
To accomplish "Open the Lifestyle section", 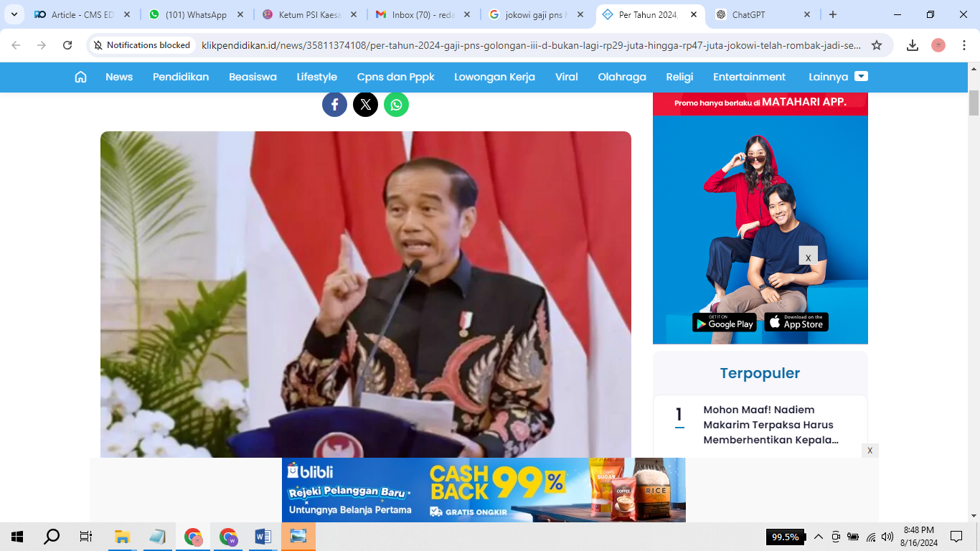I will point(317,77).
